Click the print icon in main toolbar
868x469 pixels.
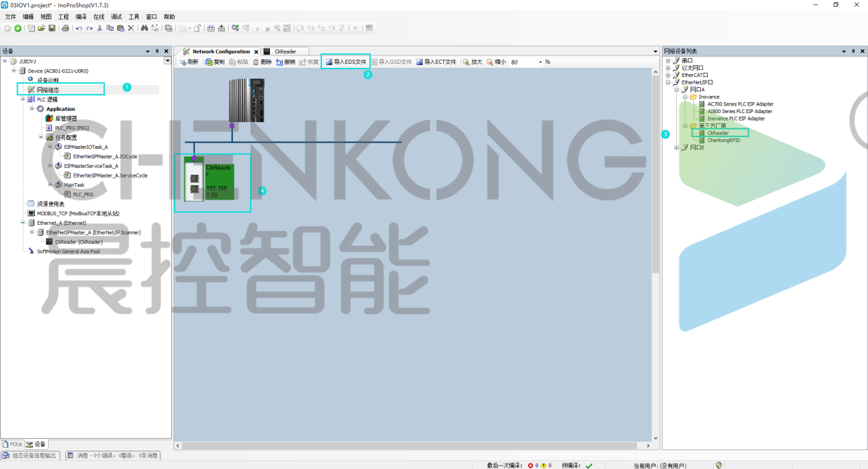(65, 28)
